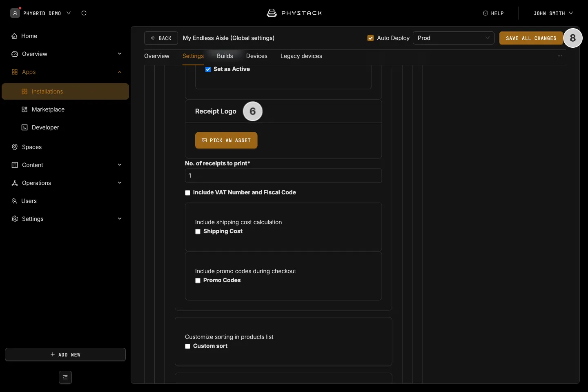Click the Phystack logo
588x392 pixels.
coord(294,13)
